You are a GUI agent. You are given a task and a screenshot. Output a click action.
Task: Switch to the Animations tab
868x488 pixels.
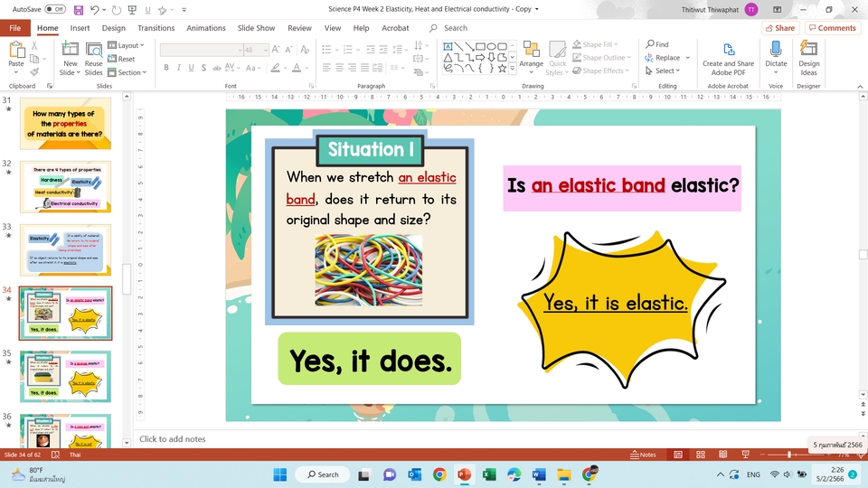tap(205, 28)
